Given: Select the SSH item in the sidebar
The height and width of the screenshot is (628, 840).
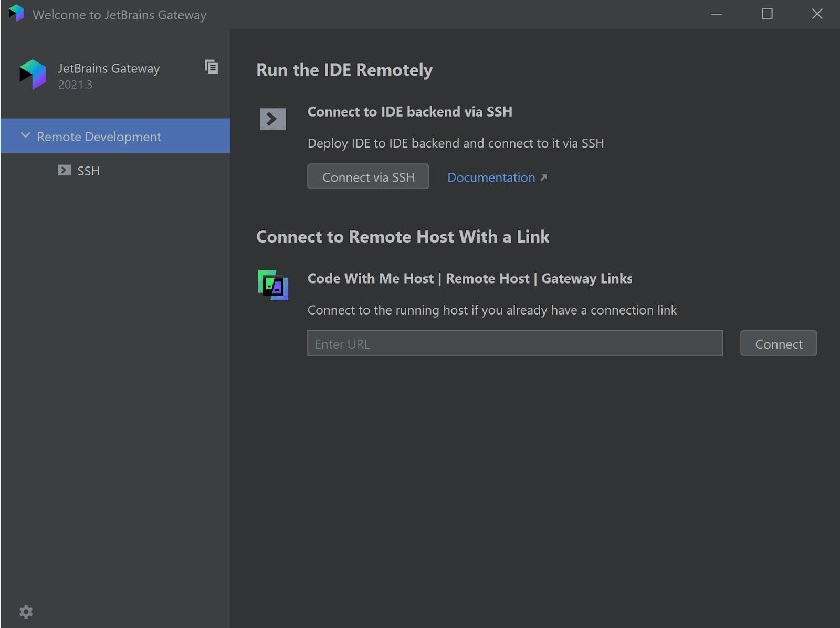Looking at the screenshot, I should pyautogui.click(x=115, y=171).
